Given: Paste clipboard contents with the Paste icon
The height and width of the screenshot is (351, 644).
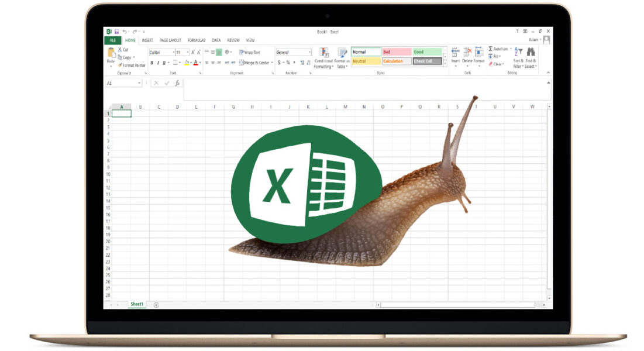Looking at the screenshot, I should pyautogui.click(x=111, y=52).
